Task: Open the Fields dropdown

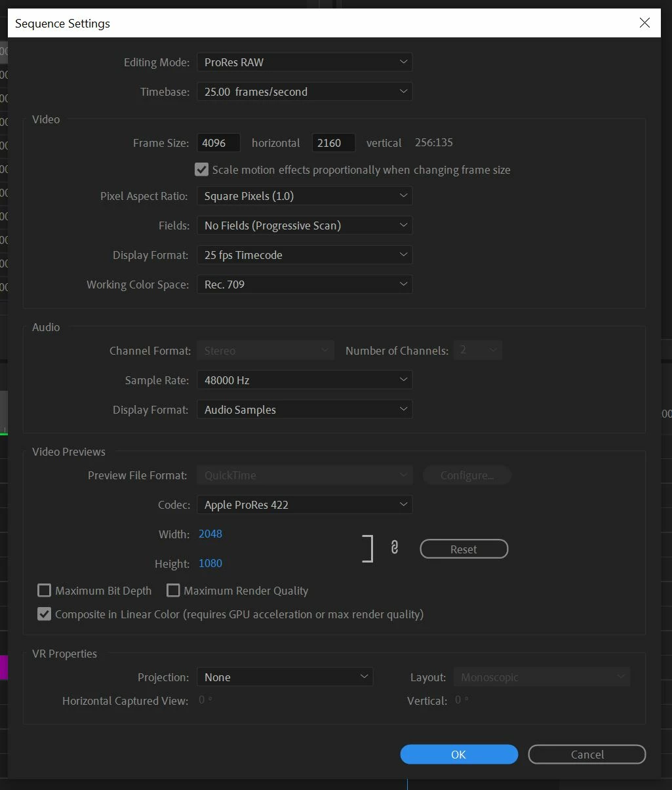Action: tap(304, 226)
